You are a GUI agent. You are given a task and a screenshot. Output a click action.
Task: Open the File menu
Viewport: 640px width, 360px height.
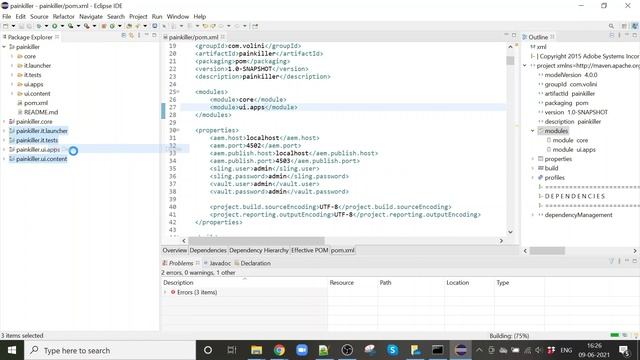[7, 16]
